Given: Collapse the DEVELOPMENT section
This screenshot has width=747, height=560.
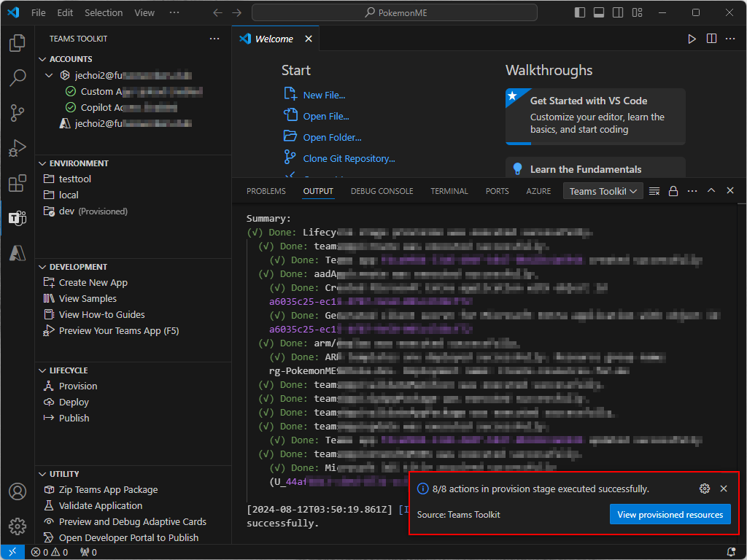Looking at the screenshot, I should tap(42, 267).
